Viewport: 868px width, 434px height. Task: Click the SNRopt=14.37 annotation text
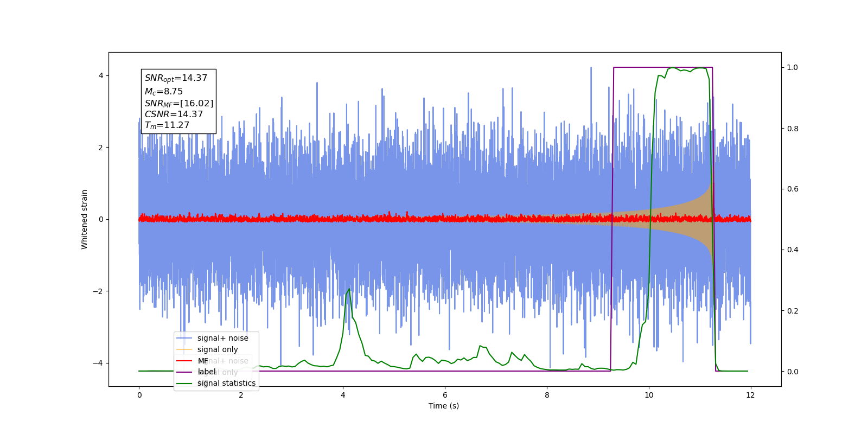click(176, 78)
